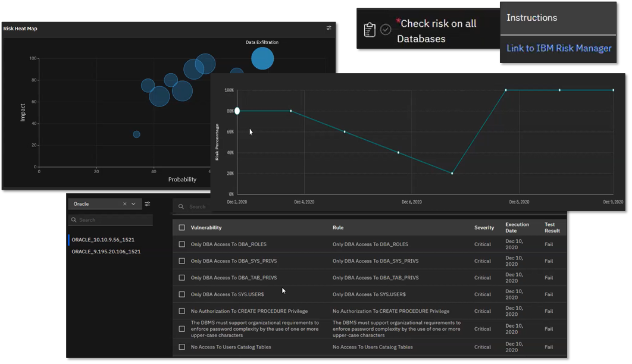
Task: Select ORACLE_9.195.20.106_1521 in the database list
Action: [x=106, y=252]
